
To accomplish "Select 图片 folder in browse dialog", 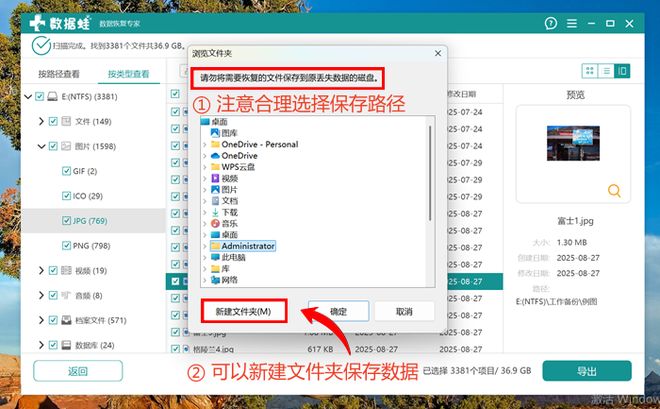I will (x=224, y=190).
